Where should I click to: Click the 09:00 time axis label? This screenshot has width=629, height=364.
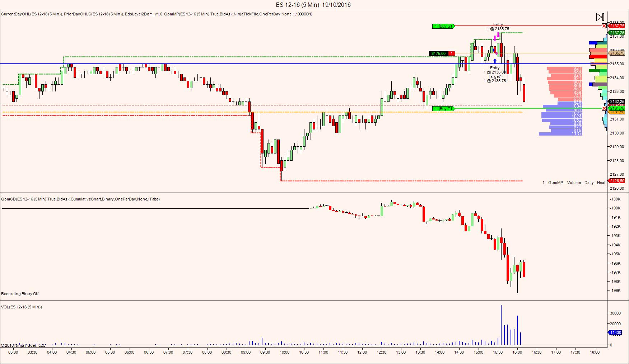246,352
